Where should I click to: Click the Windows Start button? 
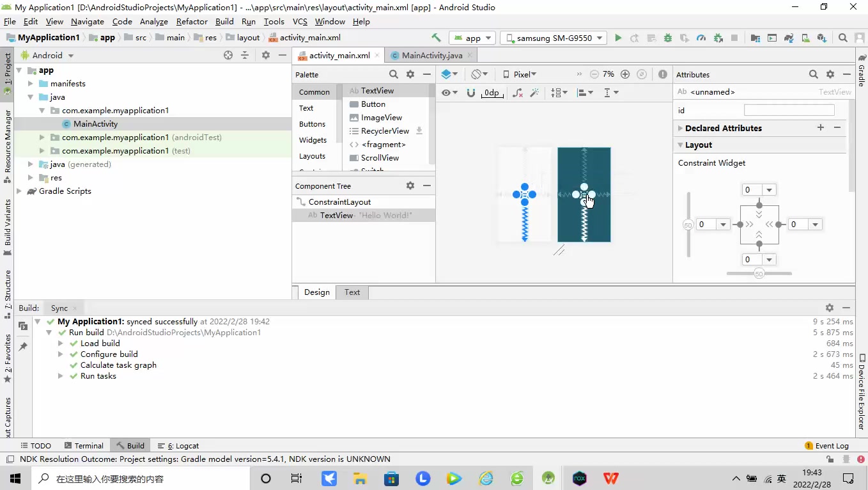point(15,478)
